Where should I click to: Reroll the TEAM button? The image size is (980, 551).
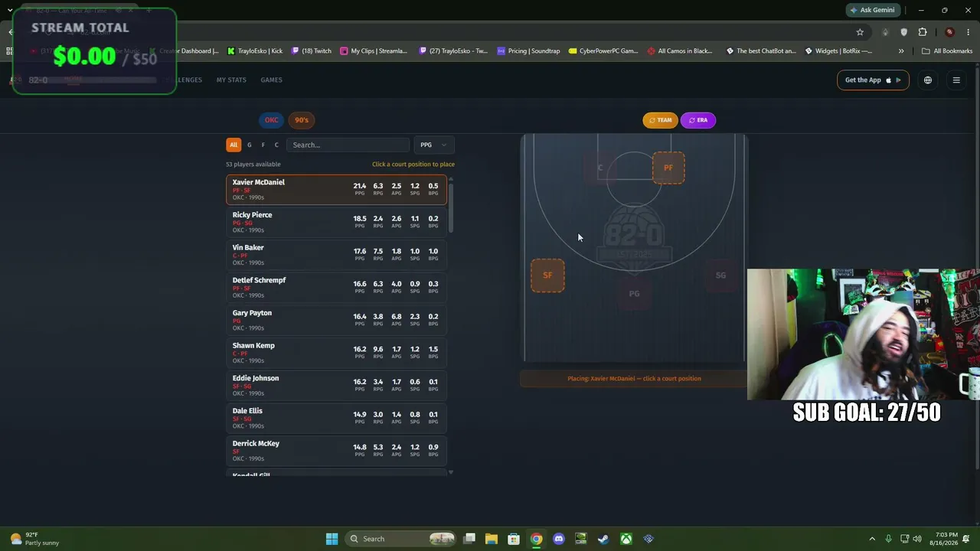point(660,120)
